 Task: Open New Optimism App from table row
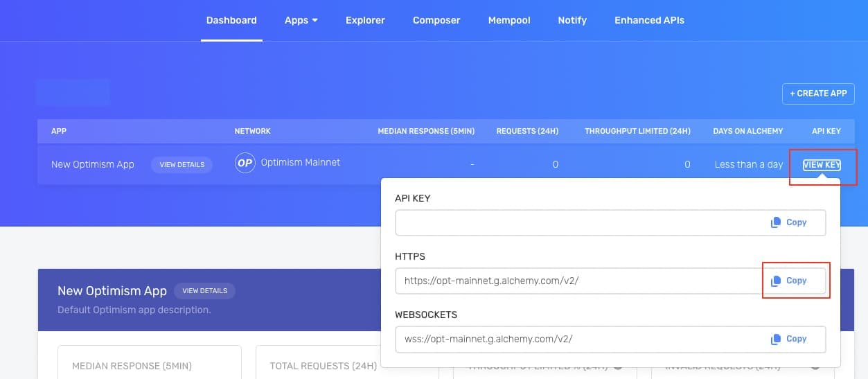(93, 165)
